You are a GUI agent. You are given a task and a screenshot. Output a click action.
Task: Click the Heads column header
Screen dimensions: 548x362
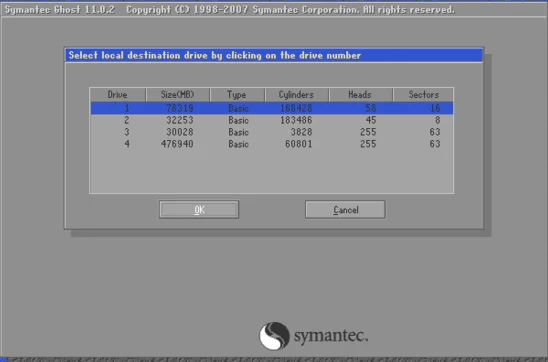coord(361,95)
